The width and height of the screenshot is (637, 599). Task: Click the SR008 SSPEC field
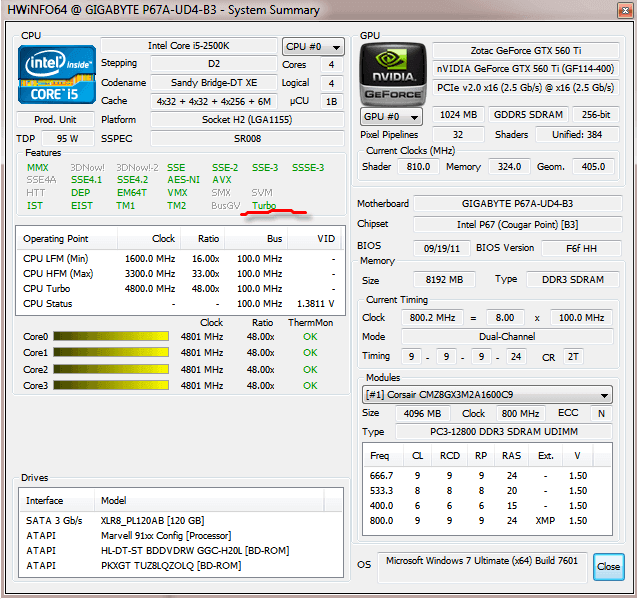pos(247,139)
